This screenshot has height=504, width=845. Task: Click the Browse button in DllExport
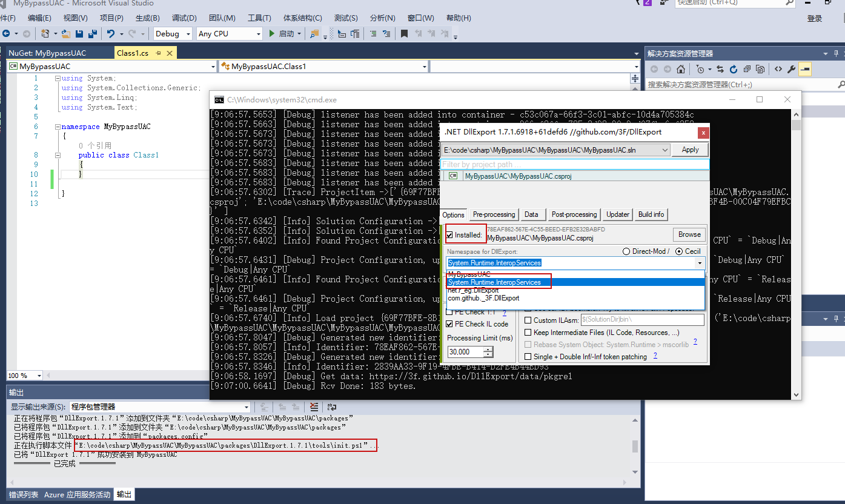(x=689, y=234)
